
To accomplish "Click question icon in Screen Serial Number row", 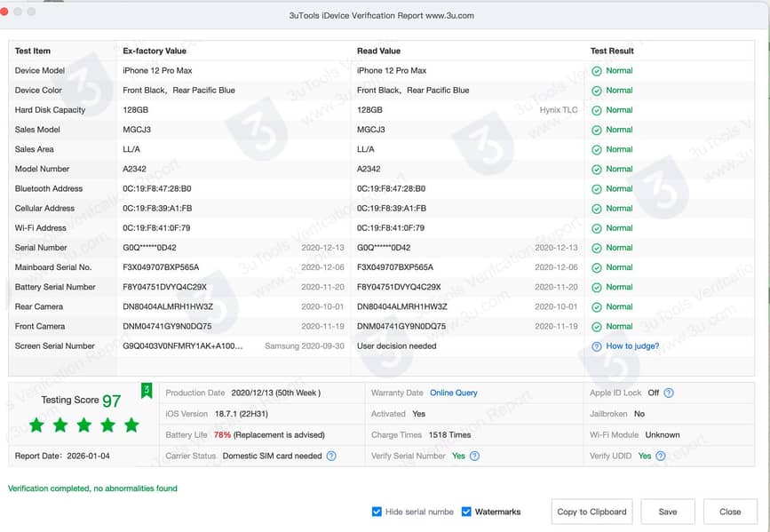I will (597, 346).
